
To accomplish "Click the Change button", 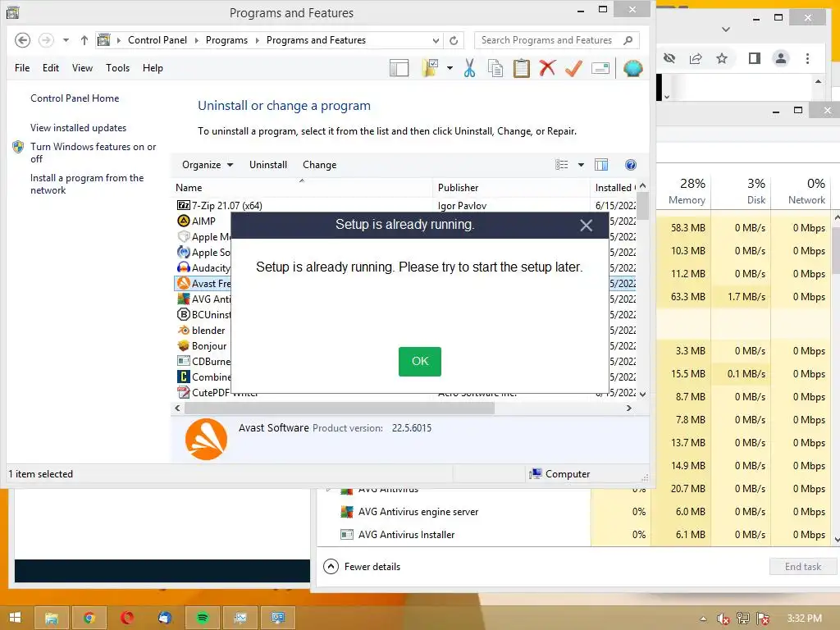I will click(319, 164).
